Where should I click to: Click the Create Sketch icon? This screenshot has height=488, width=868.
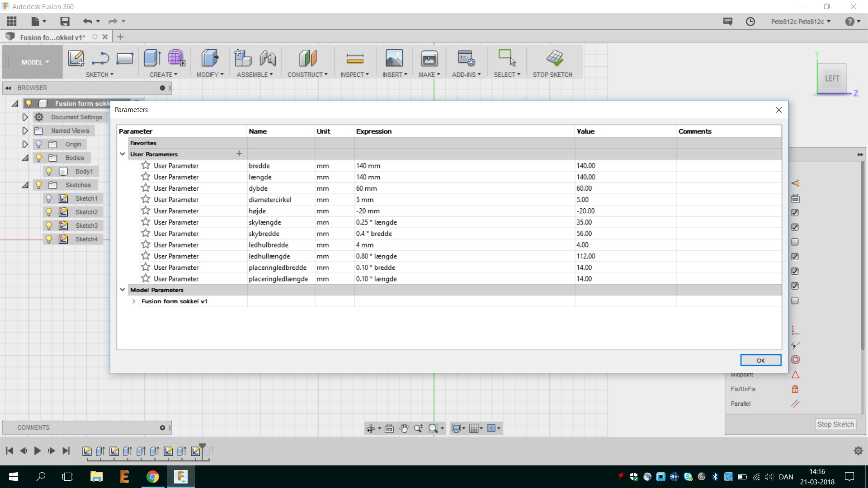point(76,58)
